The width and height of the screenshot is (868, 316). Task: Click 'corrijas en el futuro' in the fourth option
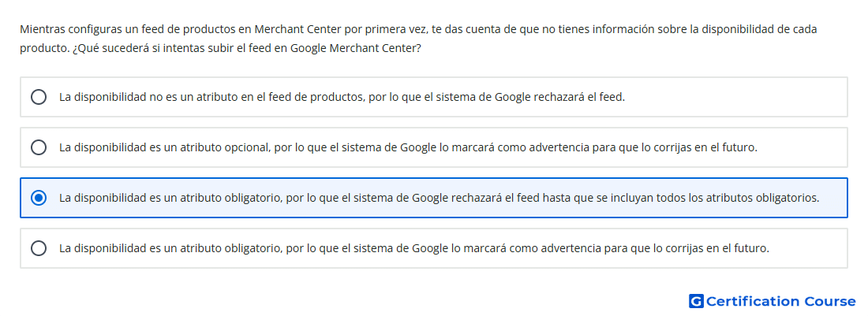718,248
